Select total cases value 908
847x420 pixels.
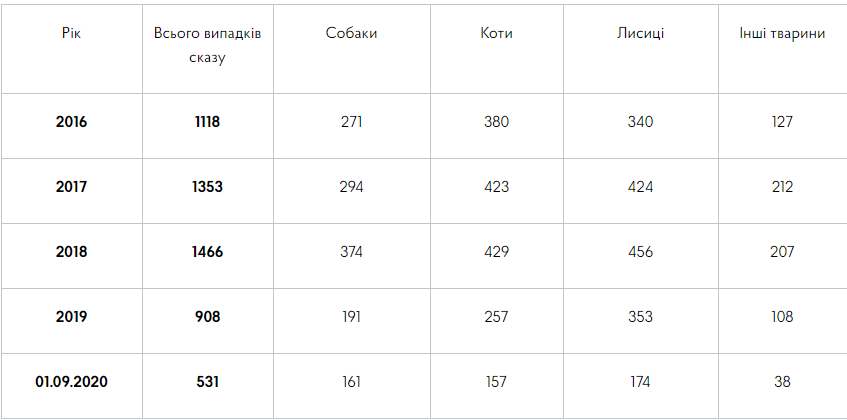tap(207, 317)
